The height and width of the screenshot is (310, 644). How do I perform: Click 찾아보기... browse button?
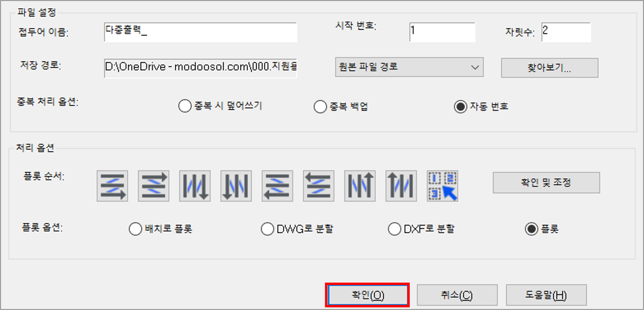pyautogui.click(x=549, y=68)
